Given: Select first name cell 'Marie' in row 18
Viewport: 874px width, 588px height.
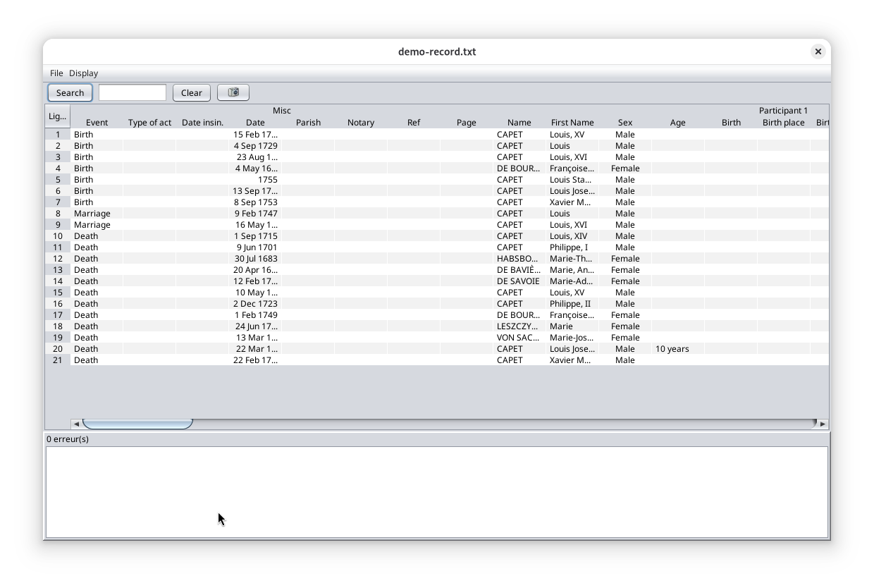Looking at the screenshot, I should pyautogui.click(x=572, y=326).
